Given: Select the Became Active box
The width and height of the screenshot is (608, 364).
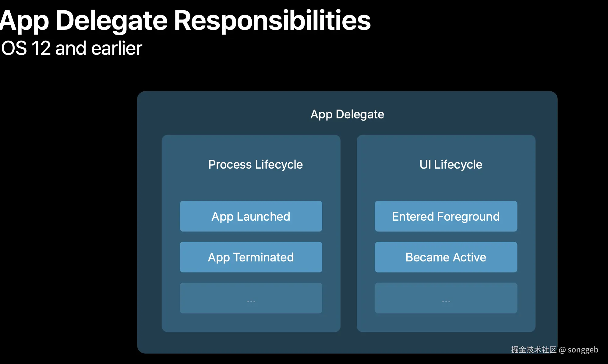Looking at the screenshot, I should pyautogui.click(x=446, y=257).
